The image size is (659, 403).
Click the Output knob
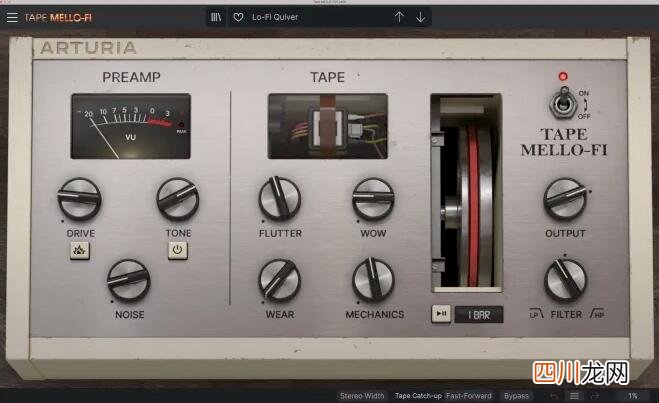point(565,200)
